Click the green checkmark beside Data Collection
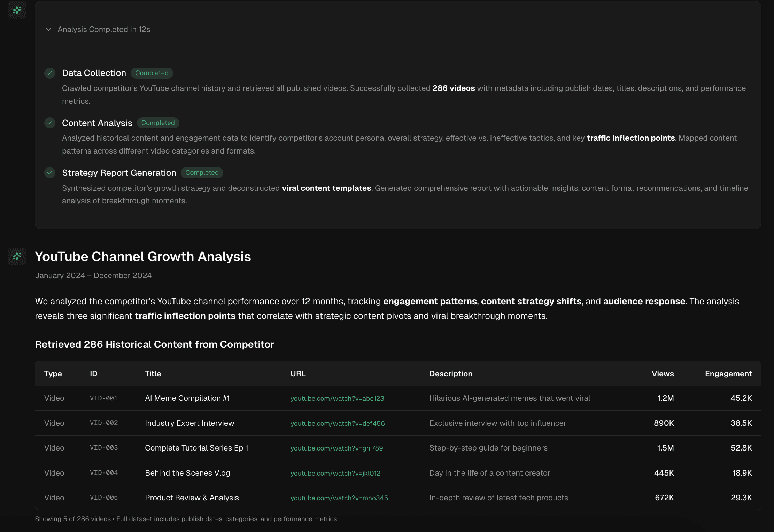 pyautogui.click(x=50, y=73)
